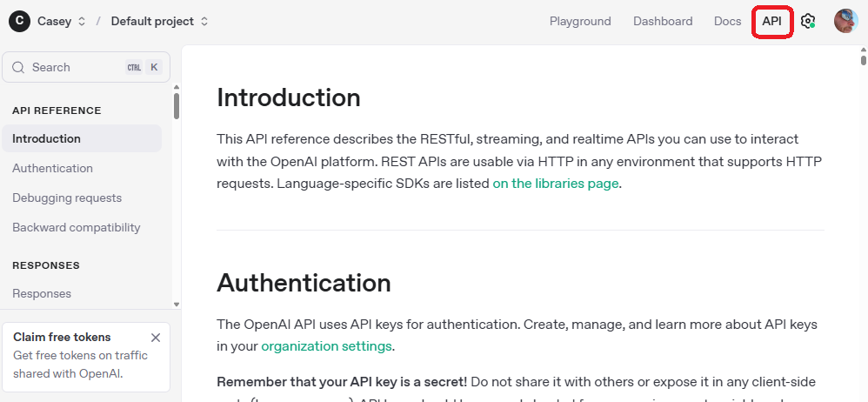The height and width of the screenshot is (402, 868).
Task: Follow the 'on the libraries page' link
Action: 556,184
